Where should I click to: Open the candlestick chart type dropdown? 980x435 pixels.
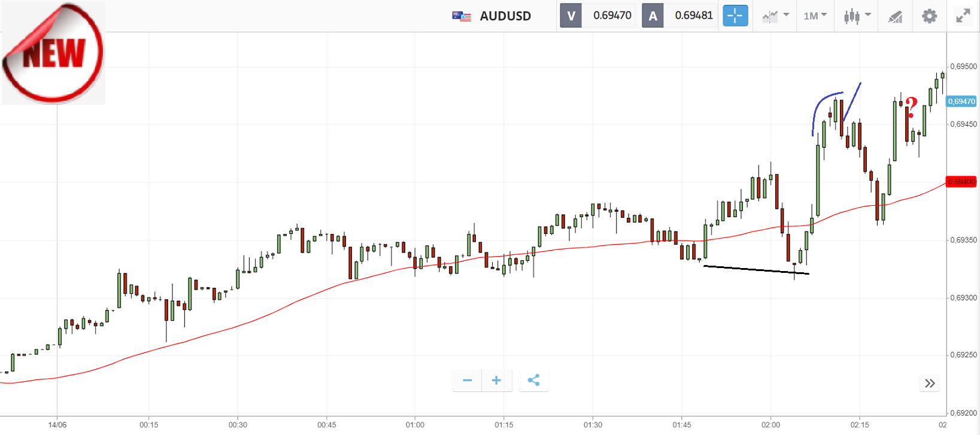click(857, 16)
